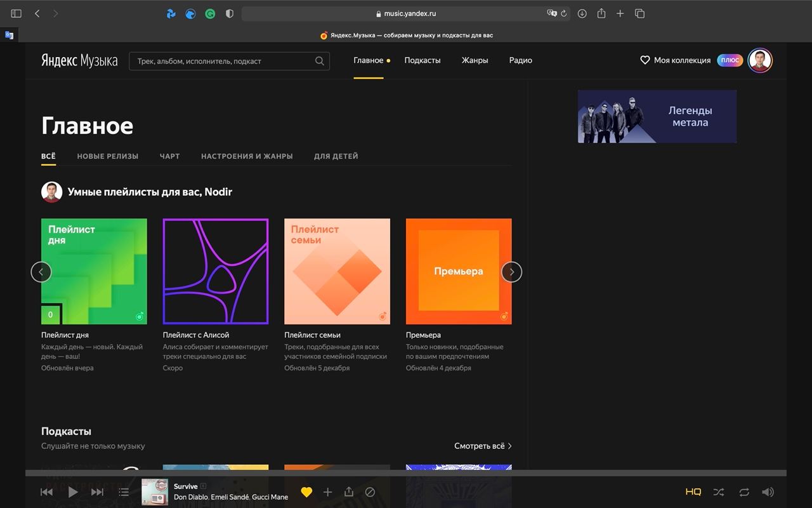This screenshot has height=508, width=812.
Task: Open the Подкасты section heading
Action: pyautogui.click(x=66, y=431)
